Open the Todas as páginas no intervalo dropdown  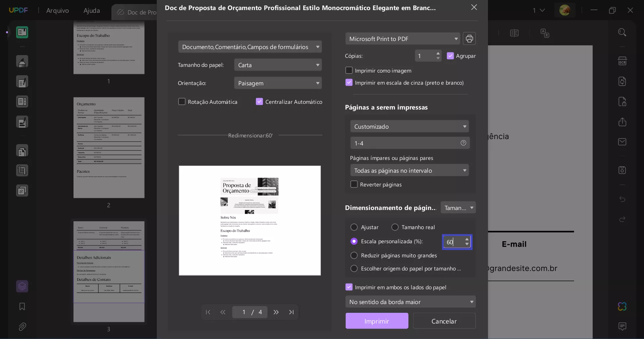409,170
